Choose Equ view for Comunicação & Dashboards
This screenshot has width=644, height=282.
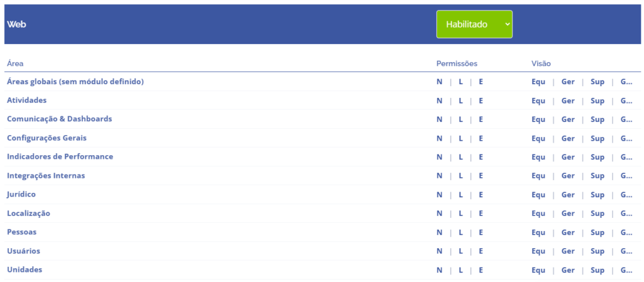(x=538, y=119)
